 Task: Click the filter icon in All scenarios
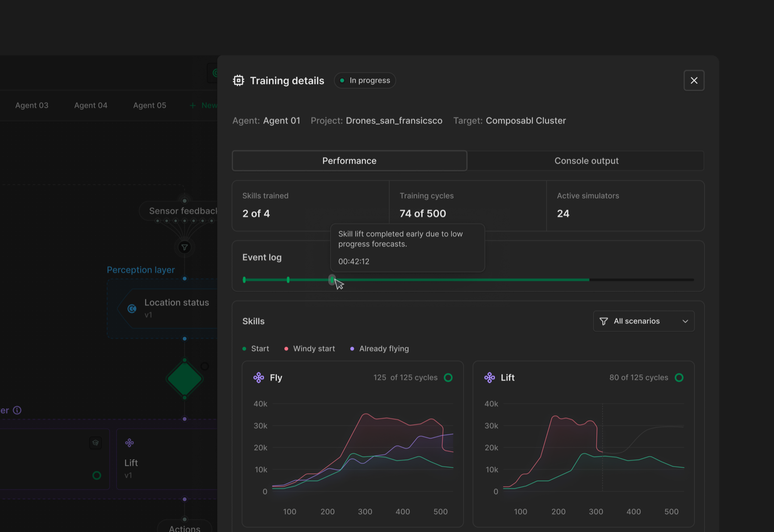pyautogui.click(x=604, y=321)
